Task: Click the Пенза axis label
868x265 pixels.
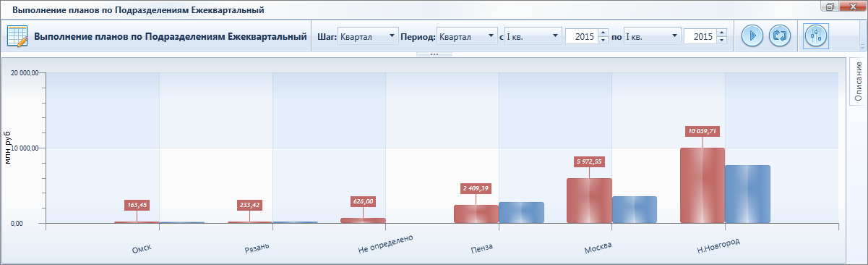Action: tap(481, 247)
